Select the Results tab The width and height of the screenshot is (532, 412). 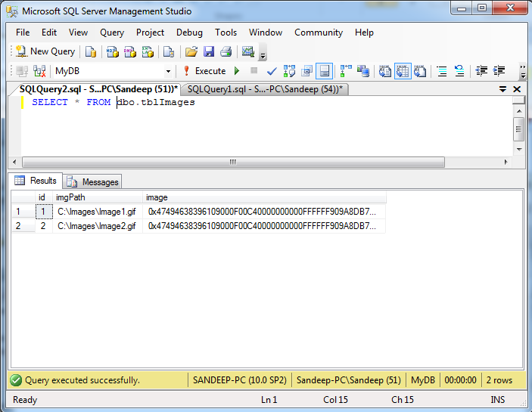(36, 181)
